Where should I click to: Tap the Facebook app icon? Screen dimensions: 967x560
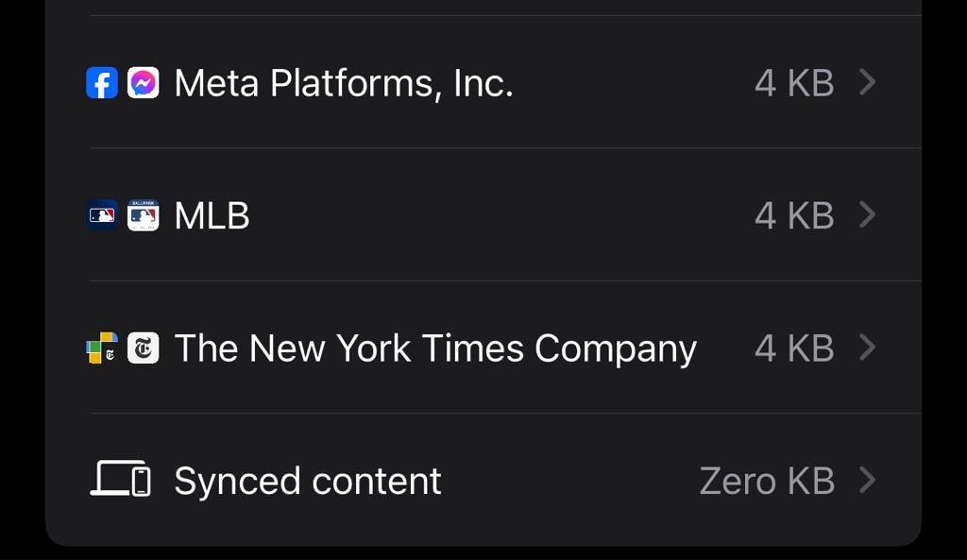pyautogui.click(x=102, y=83)
